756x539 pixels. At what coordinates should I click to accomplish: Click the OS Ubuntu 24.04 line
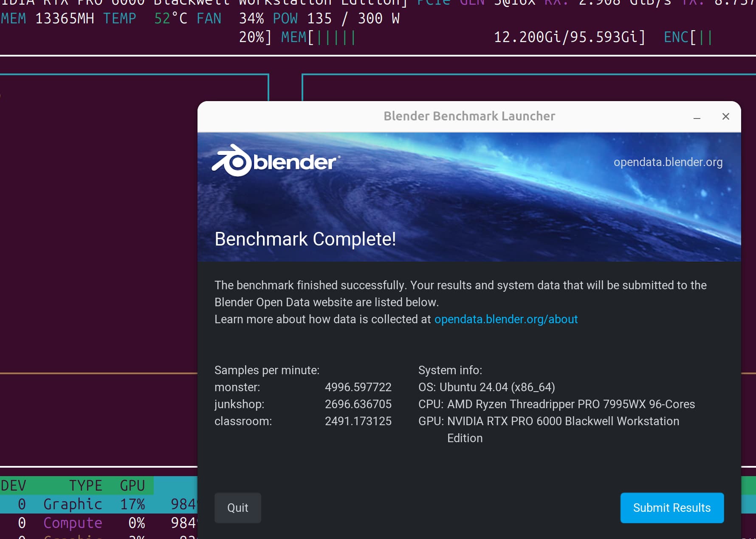click(x=486, y=387)
